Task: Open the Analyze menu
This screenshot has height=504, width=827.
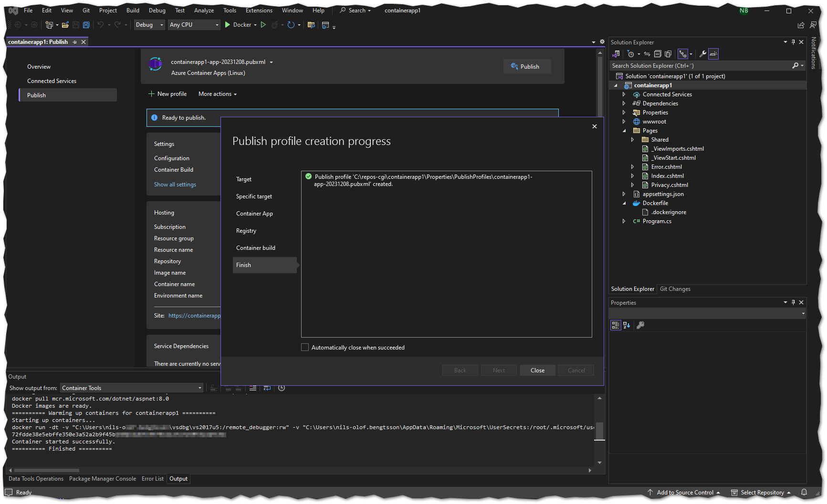Action: (x=204, y=10)
